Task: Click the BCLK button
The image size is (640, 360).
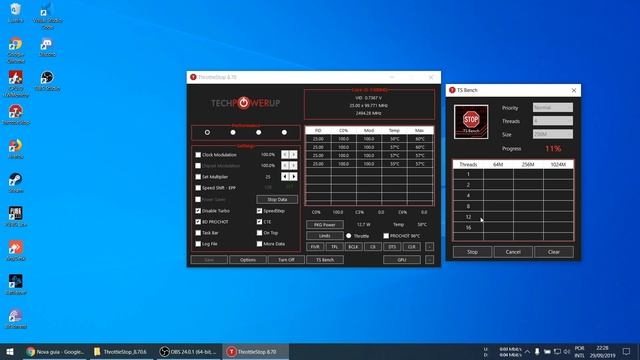Action: click(x=353, y=247)
